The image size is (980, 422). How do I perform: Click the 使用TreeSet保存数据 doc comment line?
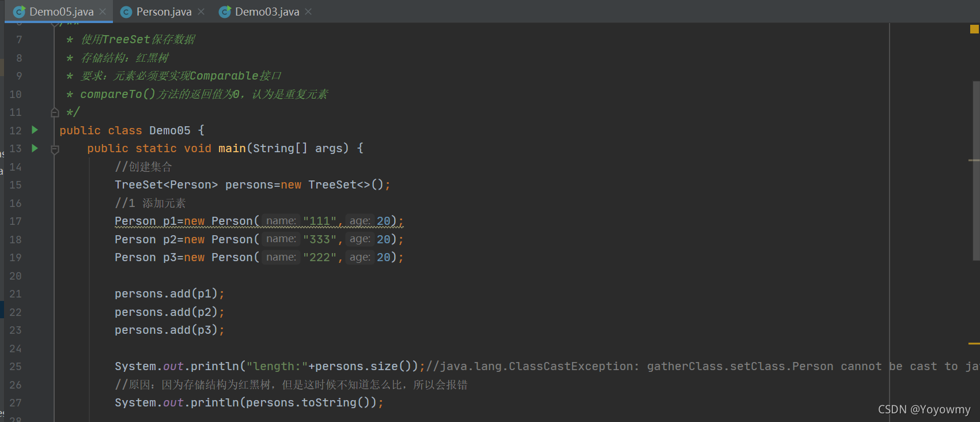[x=131, y=40]
